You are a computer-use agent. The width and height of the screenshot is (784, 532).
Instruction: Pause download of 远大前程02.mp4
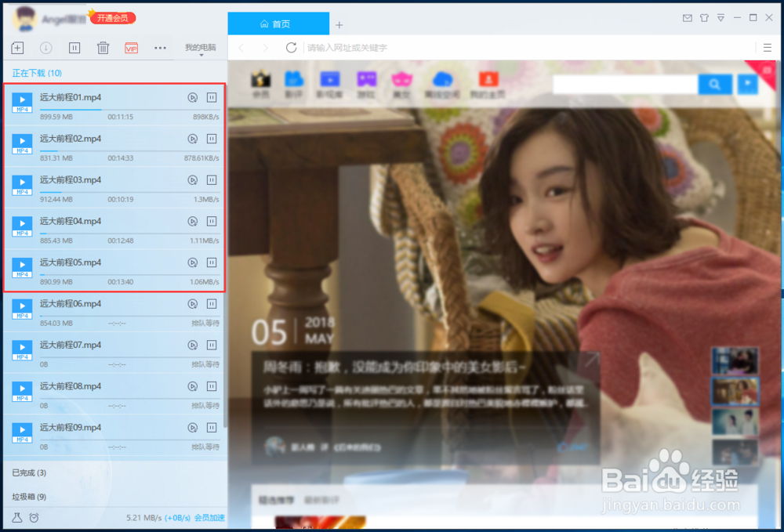[212, 139]
